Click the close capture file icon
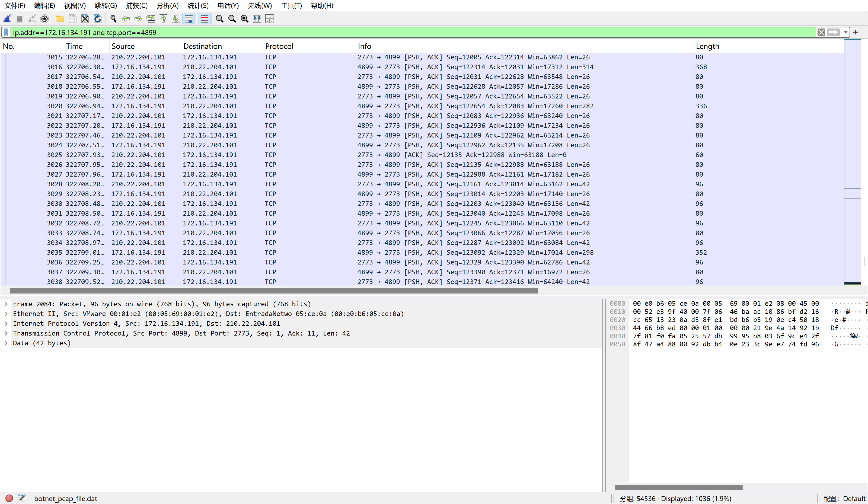This screenshot has height=504, width=868. [x=85, y=19]
